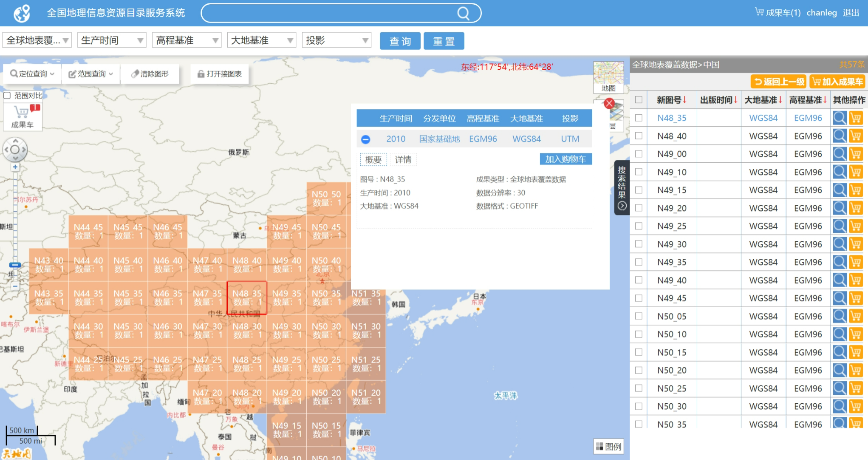Viewport: 868px width, 470px height.
Task: Open the detail magnifier icon for row N48_40
Action: click(x=840, y=136)
